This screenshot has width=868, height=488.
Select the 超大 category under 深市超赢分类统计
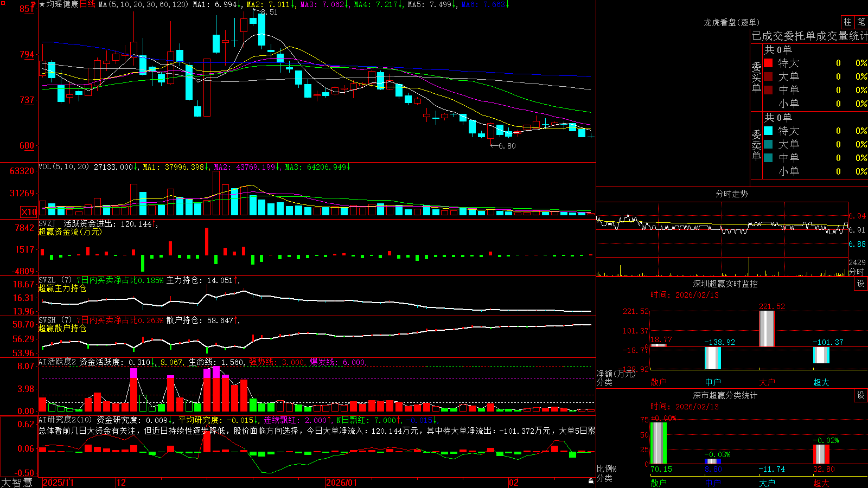821,483
